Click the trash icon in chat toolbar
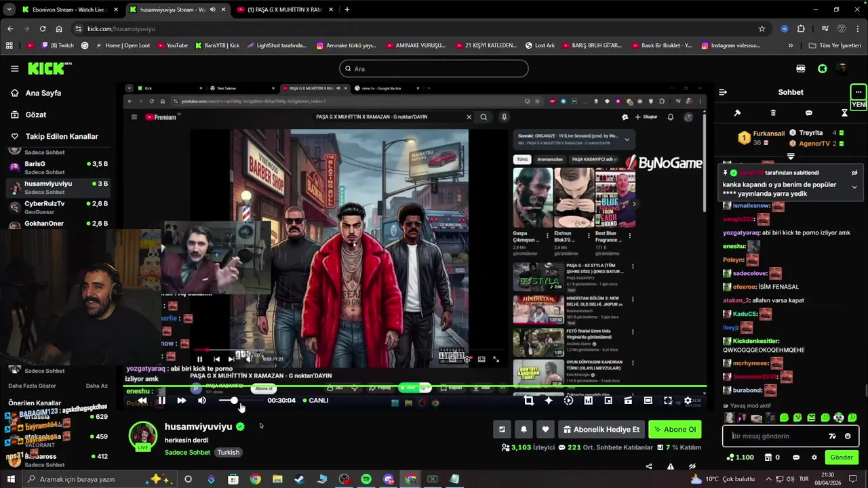 tap(773, 113)
